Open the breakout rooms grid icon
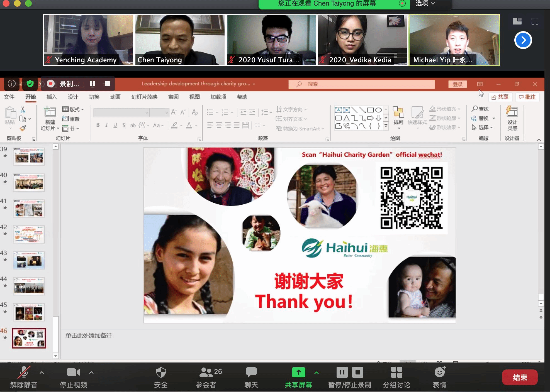The height and width of the screenshot is (392, 550). pyautogui.click(x=396, y=372)
